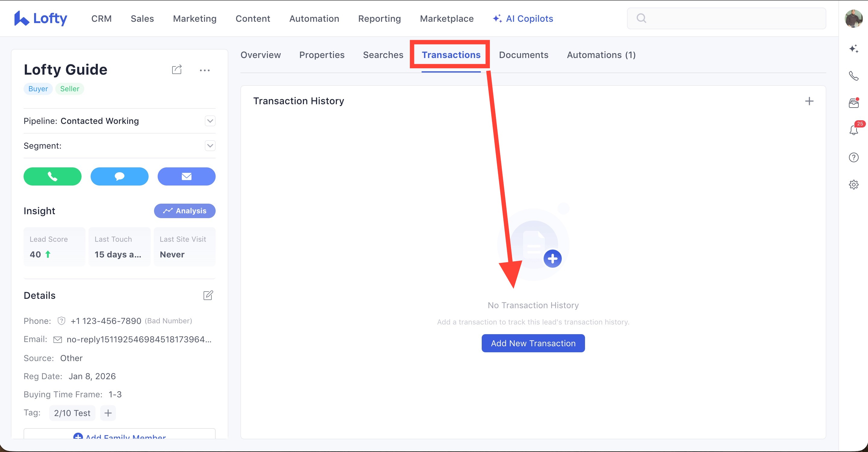Open the three-dot more options menu
This screenshot has width=868, height=452.
204,70
